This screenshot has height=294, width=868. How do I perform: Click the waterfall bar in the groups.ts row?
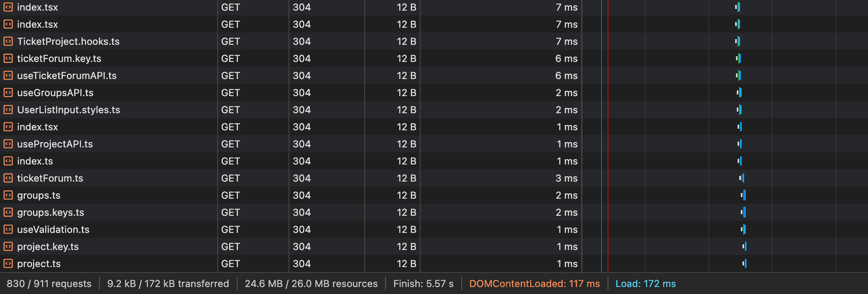pyautogui.click(x=743, y=196)
